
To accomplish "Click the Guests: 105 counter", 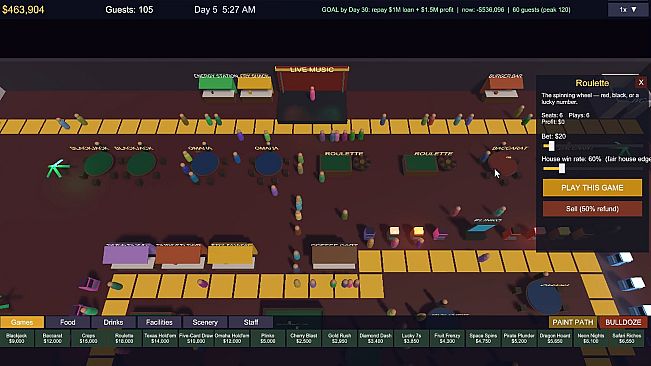I will (x=129, y=10).
